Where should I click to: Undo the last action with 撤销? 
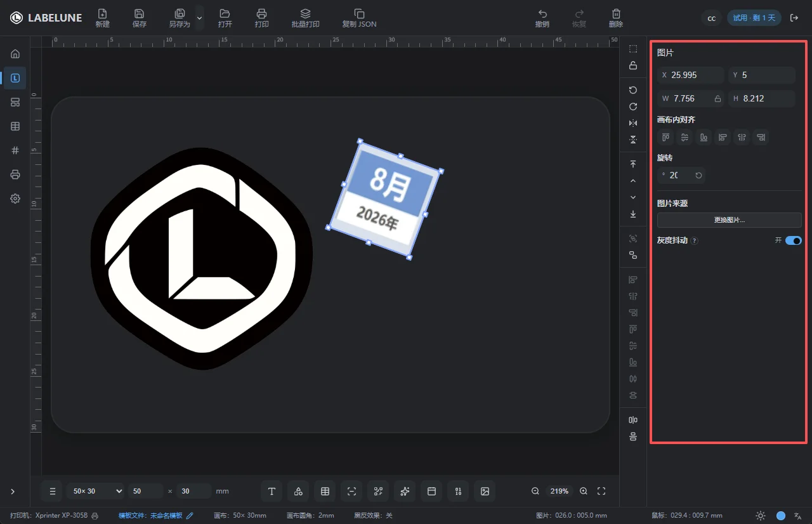[x=542, y=18]
